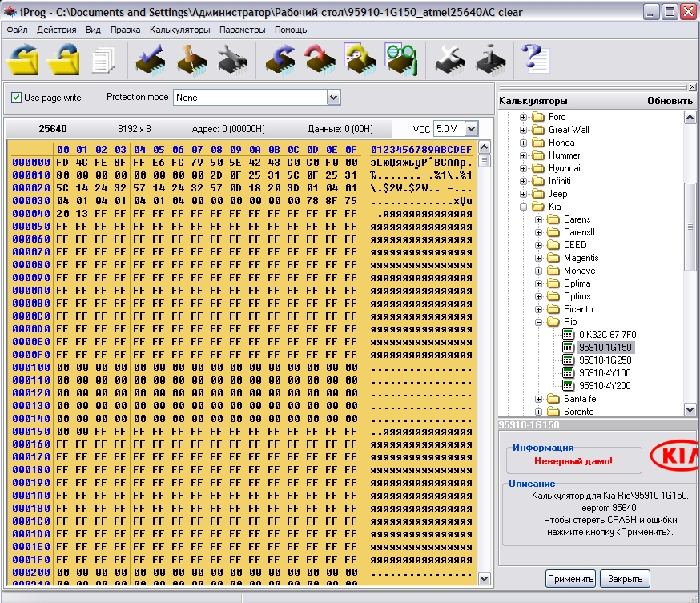Click the save file folder icon
The height and width of the screenshot is (603, 700).
[63, 60]
